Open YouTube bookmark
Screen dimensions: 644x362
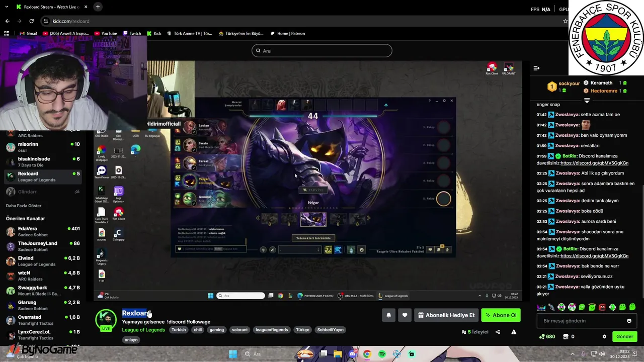coord(105,33)
